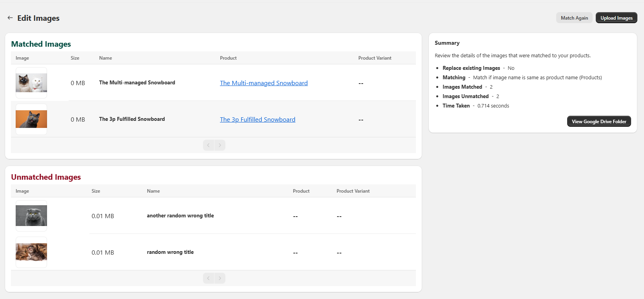Select the gray Scottish Fold cat thumbnail
The image size is (644, 299).
(31, 216)
